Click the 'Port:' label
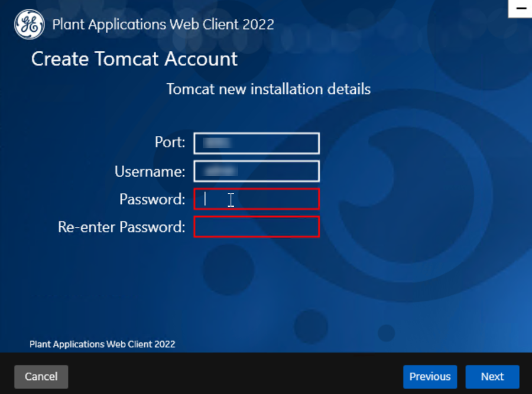Image resolution: width=532 pixels, height=394 pixels. coord(170,142)
